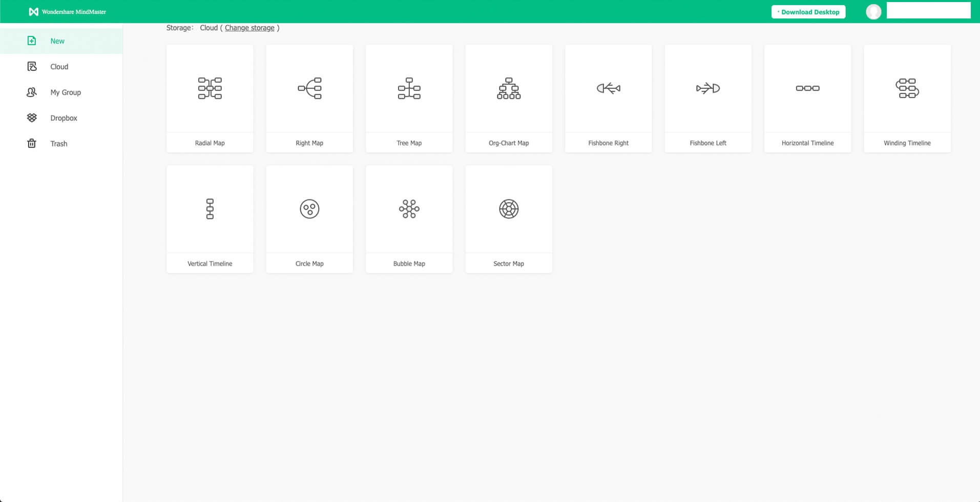
Task: Choose the Circle Map template icon
Action: [309, 209]
